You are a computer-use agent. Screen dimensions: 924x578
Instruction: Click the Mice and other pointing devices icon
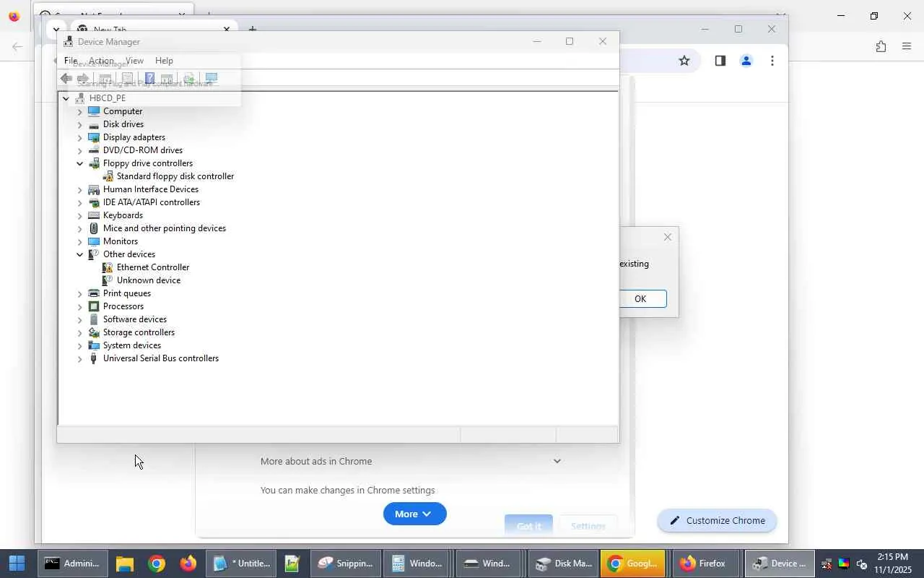point(94,228)
